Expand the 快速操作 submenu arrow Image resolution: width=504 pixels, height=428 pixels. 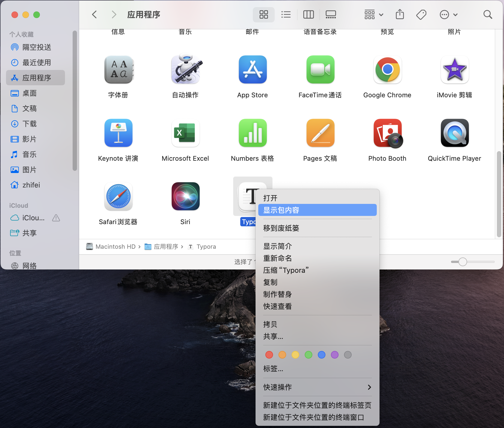369,387
